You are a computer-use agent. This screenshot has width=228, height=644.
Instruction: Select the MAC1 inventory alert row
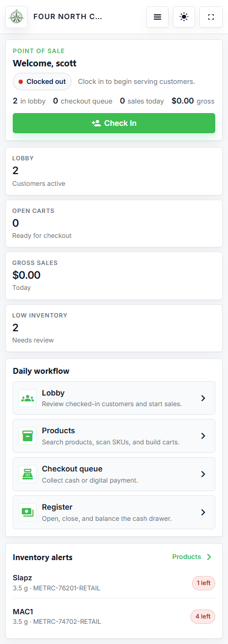(x=114, y=616)
